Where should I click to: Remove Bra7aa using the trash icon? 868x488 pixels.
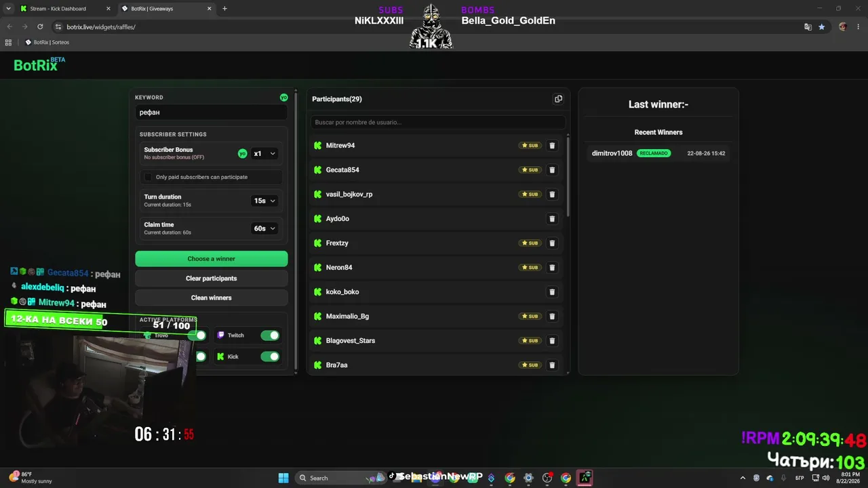pyautogui.click(x=552, y=365)
